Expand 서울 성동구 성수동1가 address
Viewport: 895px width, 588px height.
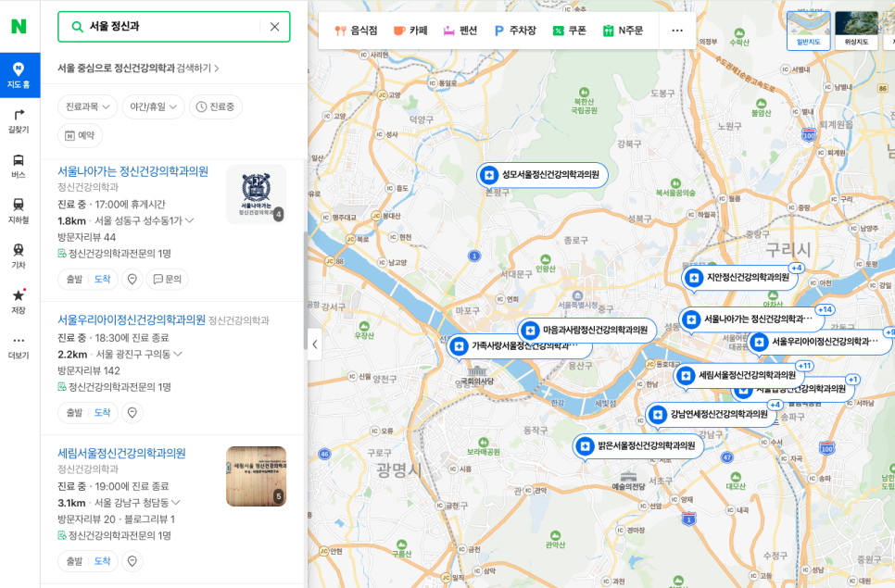click(x=144, y=220)
